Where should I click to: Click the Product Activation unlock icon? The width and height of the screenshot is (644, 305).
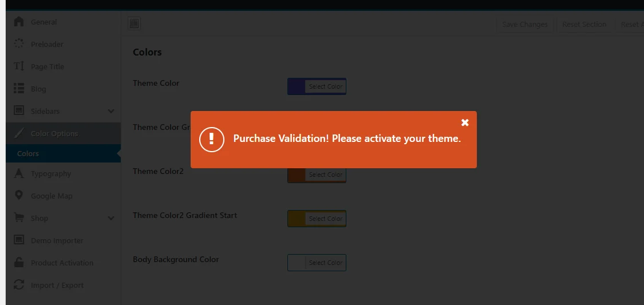pos(19,262)
